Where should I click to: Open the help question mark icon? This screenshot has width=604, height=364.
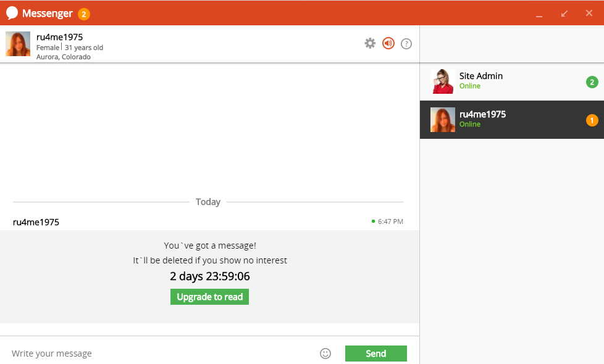tap(406, 44)
